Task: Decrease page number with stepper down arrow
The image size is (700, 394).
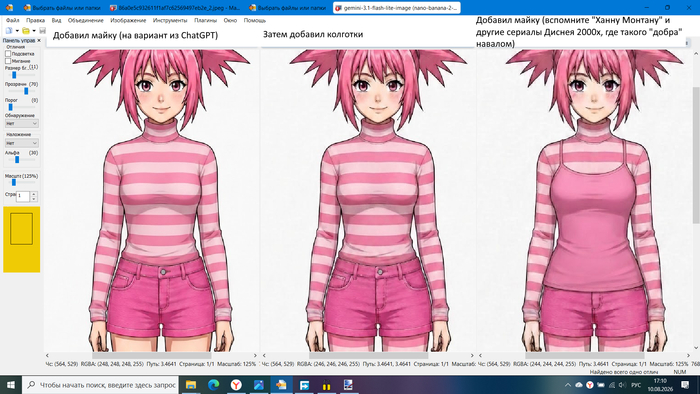Action: (x=34, y=199)
